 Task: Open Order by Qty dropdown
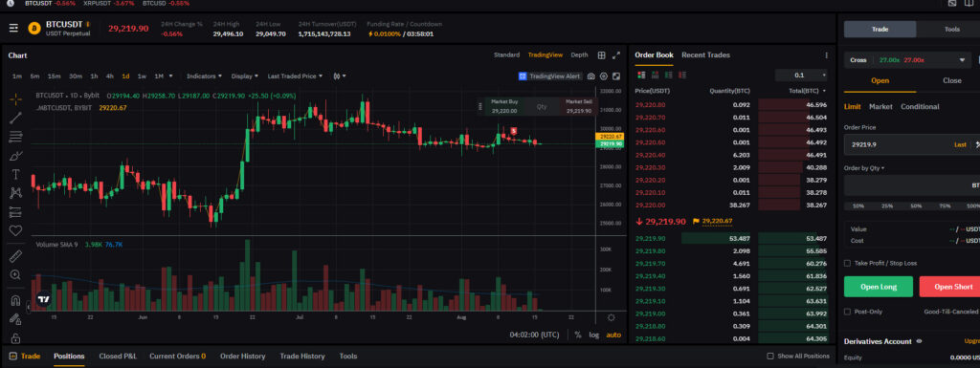click(x=864, y=168)
